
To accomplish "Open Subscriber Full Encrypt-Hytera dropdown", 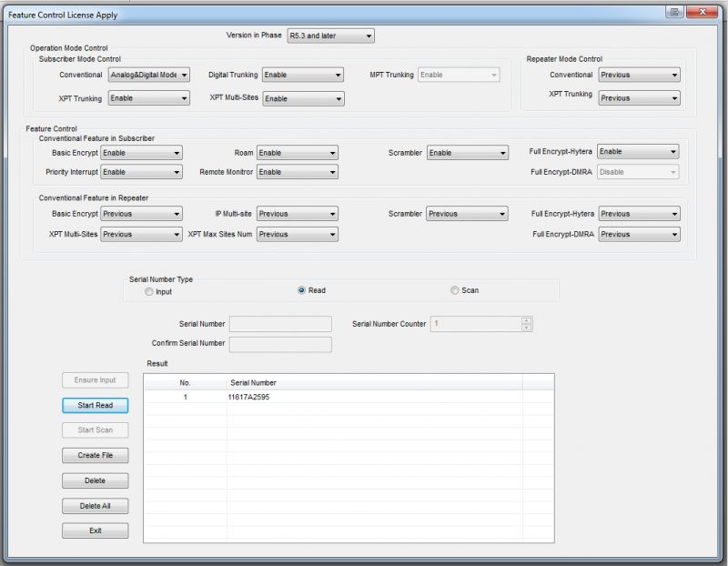I will [638, 152].
